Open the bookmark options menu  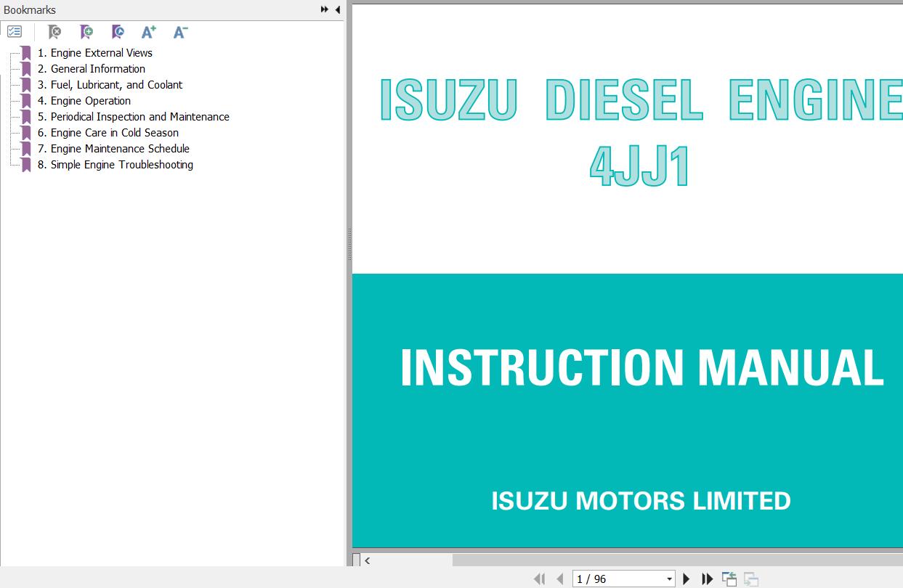tap(15, 31)
